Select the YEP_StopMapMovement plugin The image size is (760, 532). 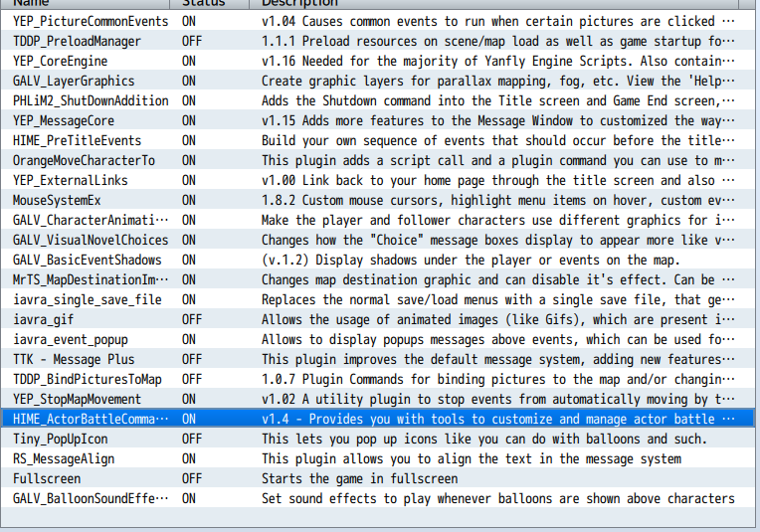click(x=77, y=399)
